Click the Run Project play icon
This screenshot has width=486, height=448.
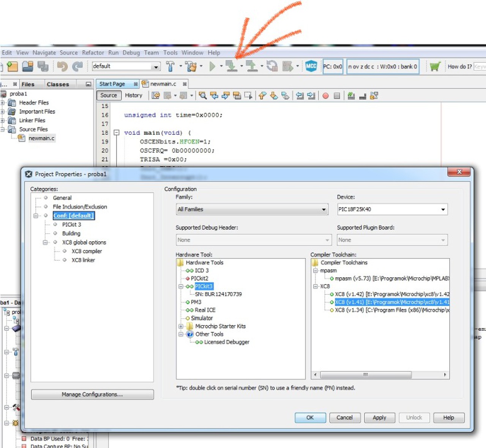[212, 66]
